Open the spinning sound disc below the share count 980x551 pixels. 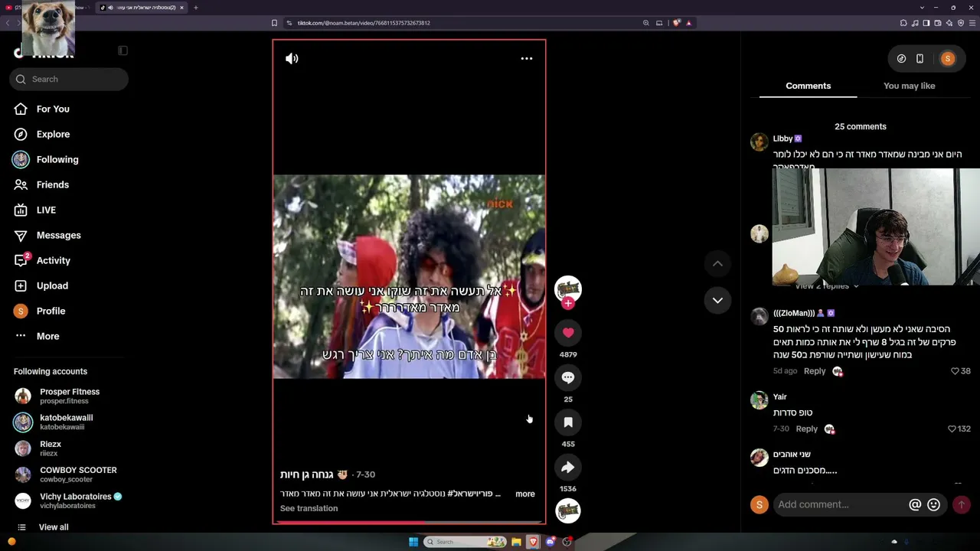(568, 511)
